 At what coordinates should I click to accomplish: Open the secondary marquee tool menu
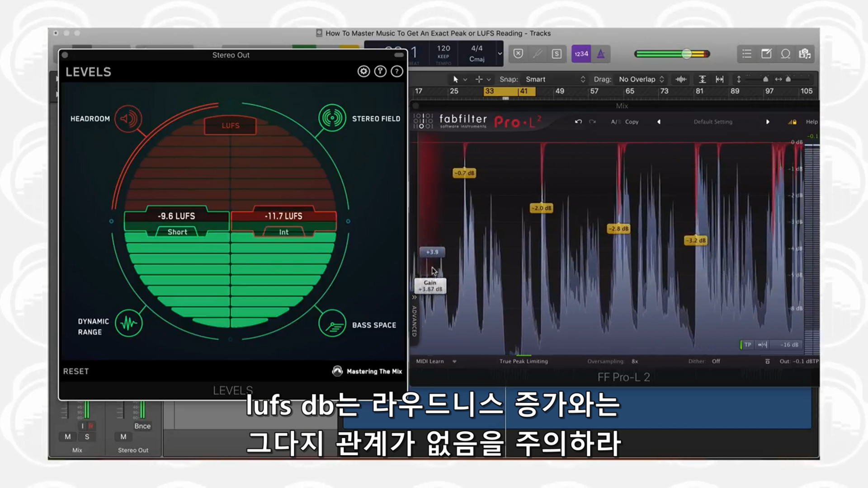pyautogui.click(x=483, y=79)
